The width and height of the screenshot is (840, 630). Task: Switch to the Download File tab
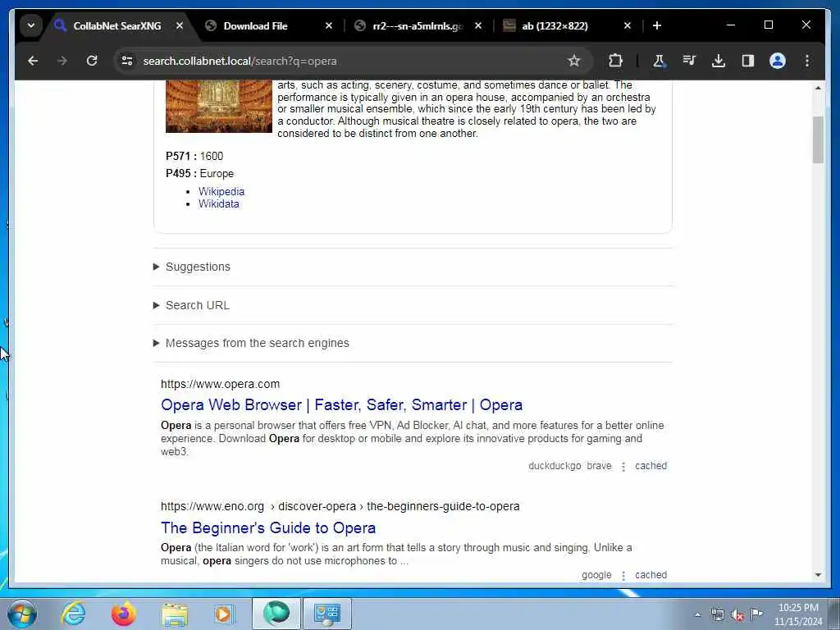pyautogui.click(x=256, y=25)
